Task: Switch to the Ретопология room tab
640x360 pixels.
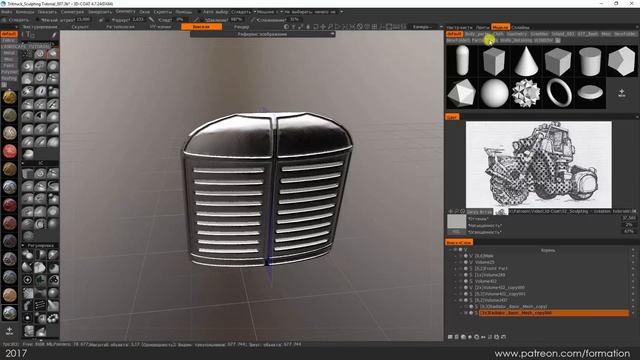Action: click(x=120, y=27)
